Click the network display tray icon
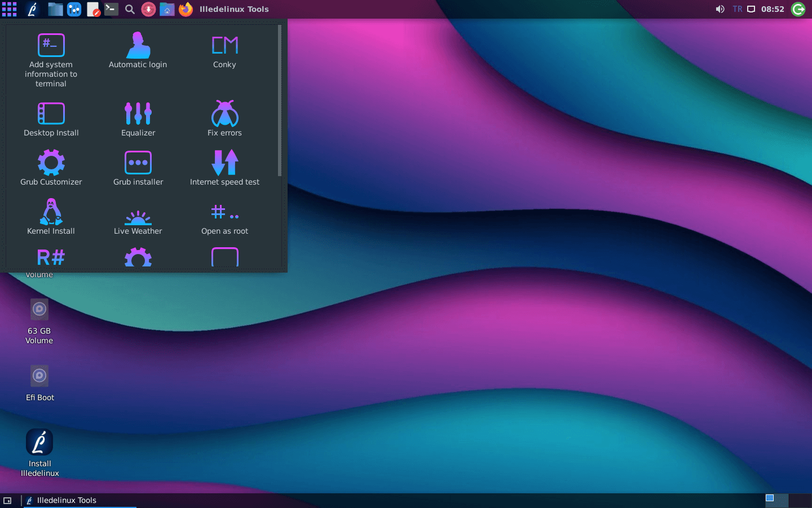Viewport: 812px width, 508px height. click(751, 9)
